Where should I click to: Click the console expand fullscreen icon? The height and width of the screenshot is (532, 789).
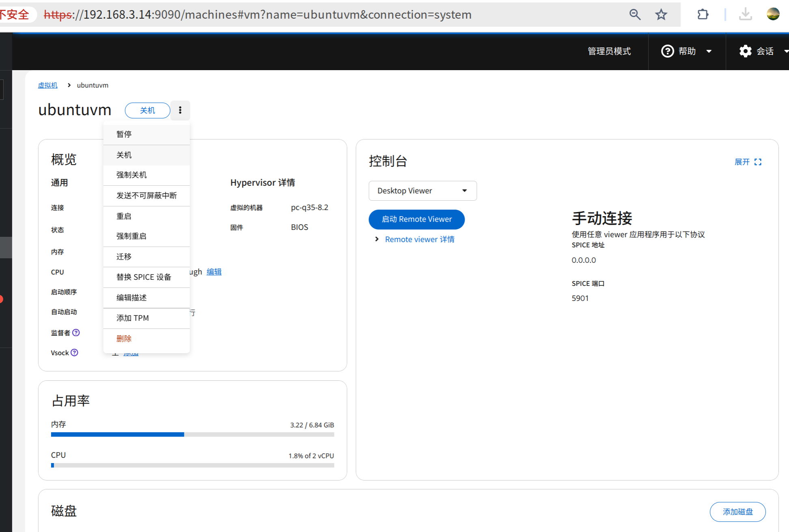coord(758,162)
